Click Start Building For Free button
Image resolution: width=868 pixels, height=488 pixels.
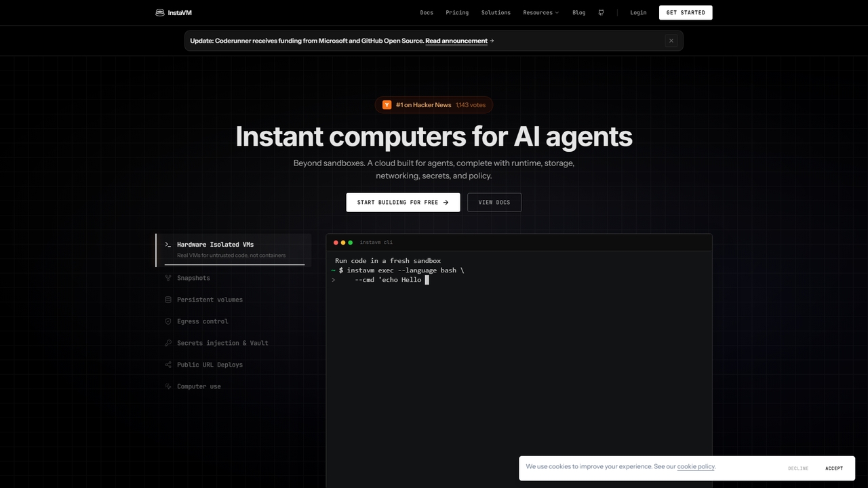click(x=403, y=202)
